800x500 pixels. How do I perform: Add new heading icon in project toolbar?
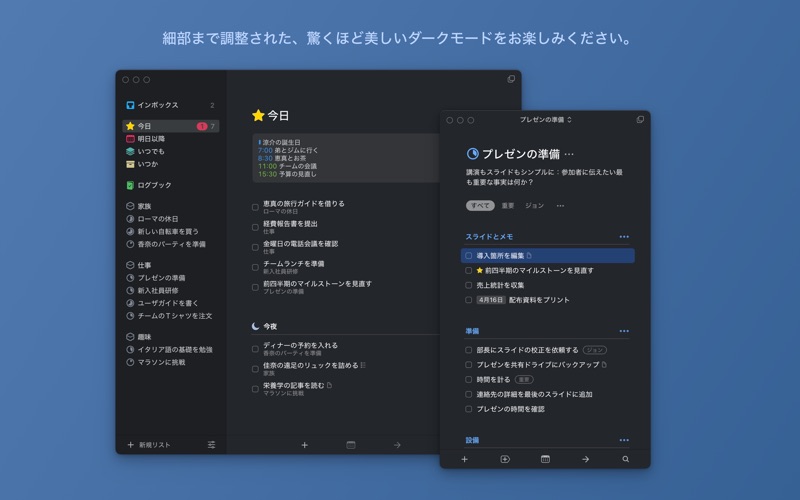505,459
